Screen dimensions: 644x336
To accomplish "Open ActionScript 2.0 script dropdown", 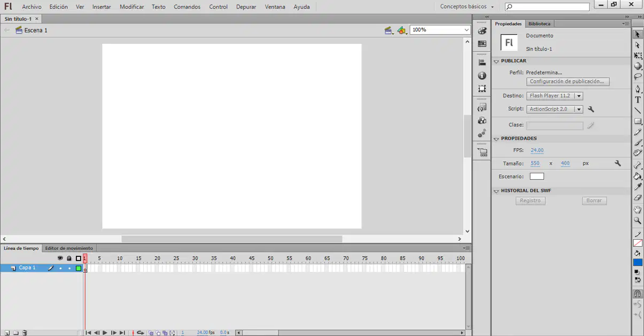I will click(x=578, y=109).
